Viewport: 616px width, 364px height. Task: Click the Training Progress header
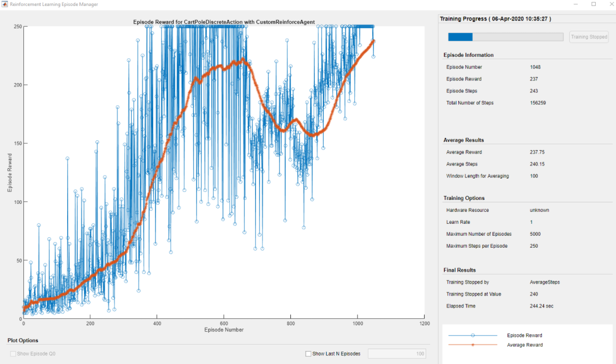(495, 19)
